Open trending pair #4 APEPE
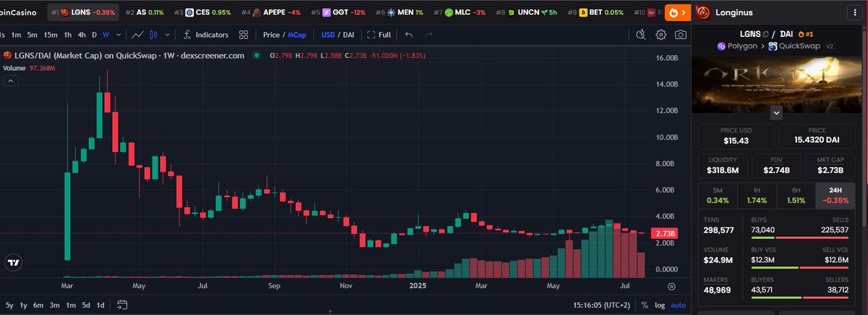Viewport: 868px width, 315px height. click(272, 12)
